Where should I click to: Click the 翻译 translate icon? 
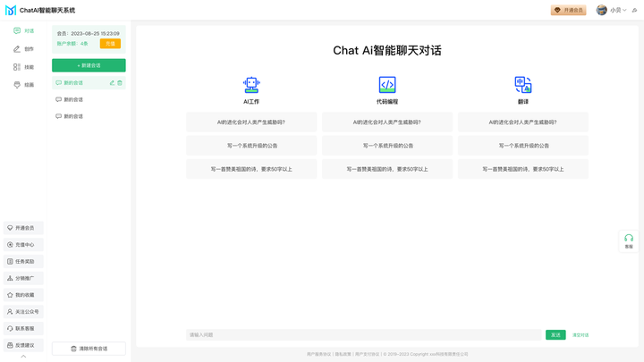tap(523, 85)
